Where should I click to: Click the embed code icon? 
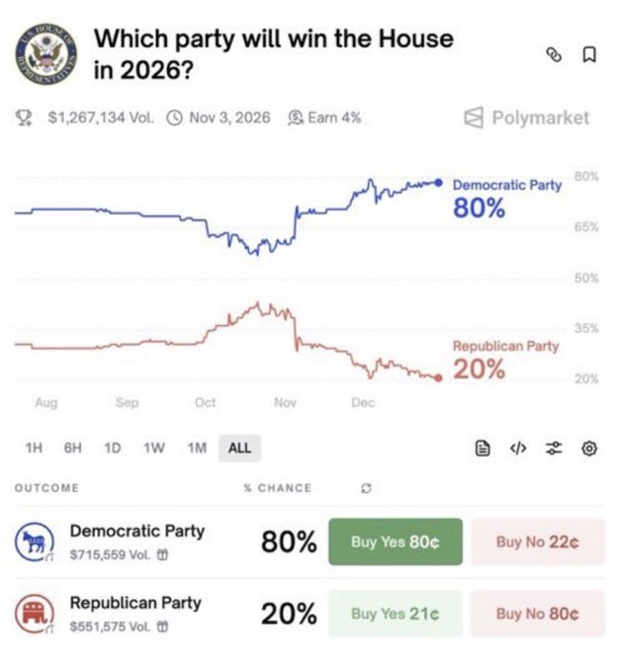click(x=517, y=448)
